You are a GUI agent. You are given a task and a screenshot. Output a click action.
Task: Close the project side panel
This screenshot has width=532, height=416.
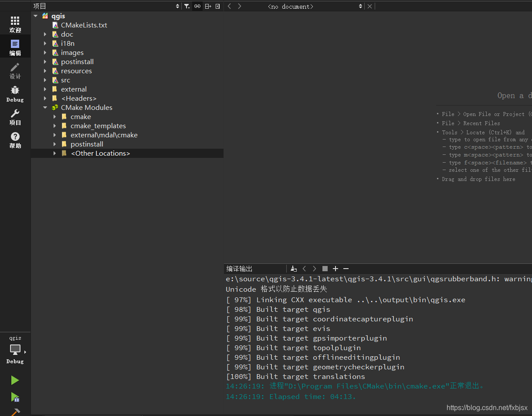(218, 6)
